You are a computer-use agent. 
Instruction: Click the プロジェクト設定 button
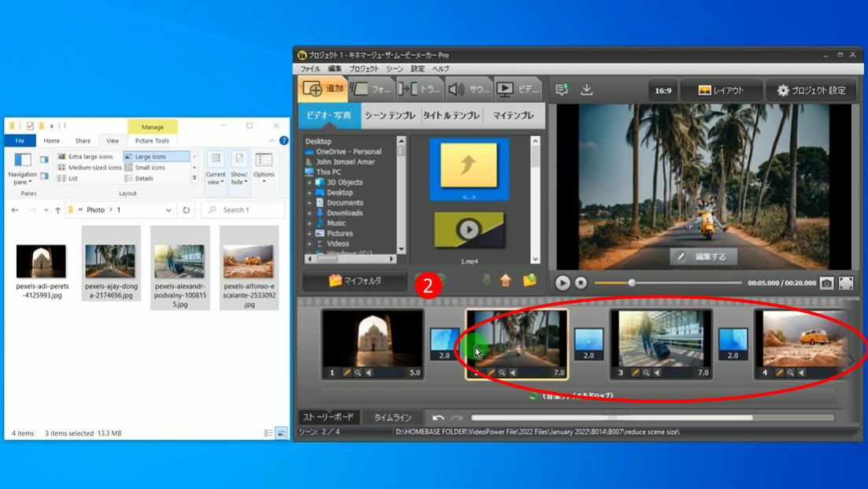pos(811,91)
